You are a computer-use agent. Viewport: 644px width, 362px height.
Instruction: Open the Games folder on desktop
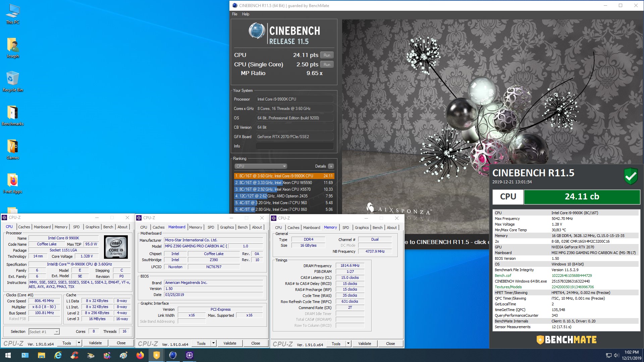pyautogui.click(x=13, y=149)
